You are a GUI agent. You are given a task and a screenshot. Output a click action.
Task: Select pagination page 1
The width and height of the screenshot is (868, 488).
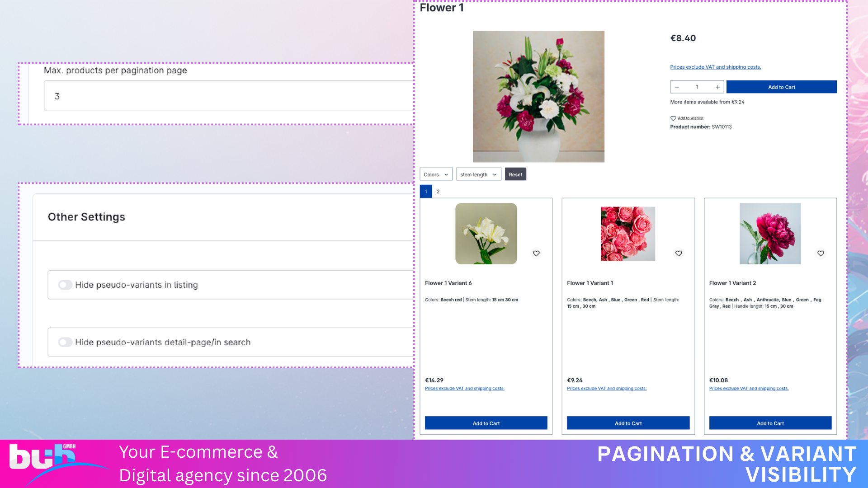click(426, 192)
